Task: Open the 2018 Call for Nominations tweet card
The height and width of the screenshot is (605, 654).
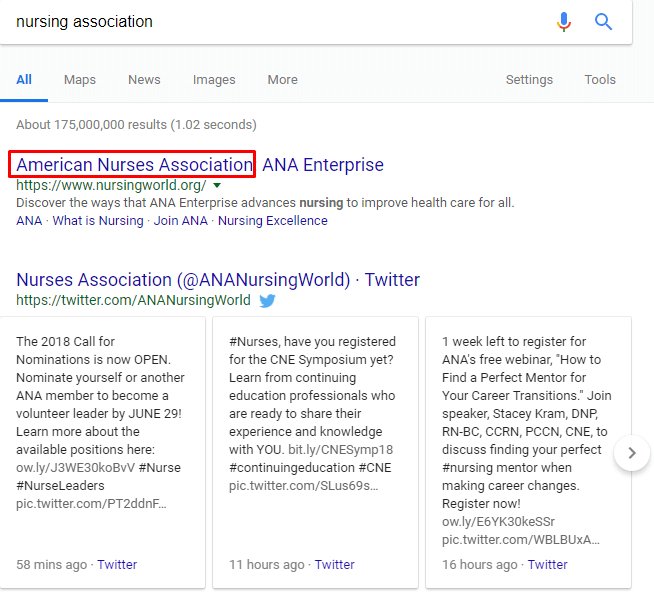Action: 103,453
